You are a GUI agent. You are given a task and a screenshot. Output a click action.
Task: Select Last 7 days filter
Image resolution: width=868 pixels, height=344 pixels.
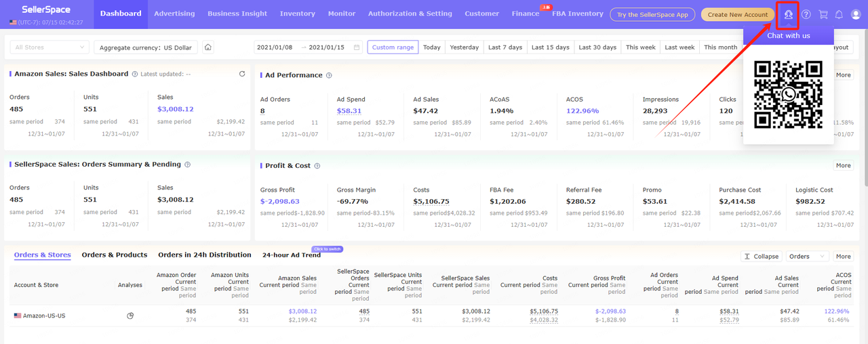[x=505, y=47]
